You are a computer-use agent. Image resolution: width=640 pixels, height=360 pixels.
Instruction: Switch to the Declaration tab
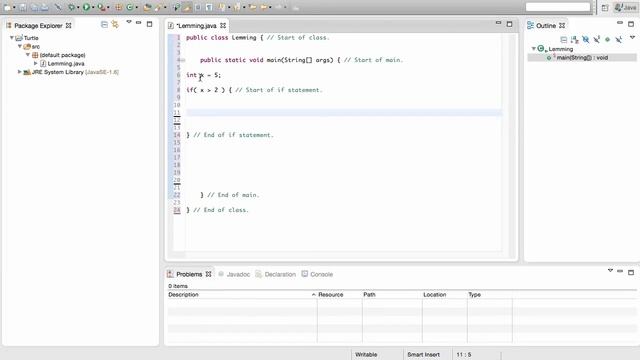click(x=276, y=274)
